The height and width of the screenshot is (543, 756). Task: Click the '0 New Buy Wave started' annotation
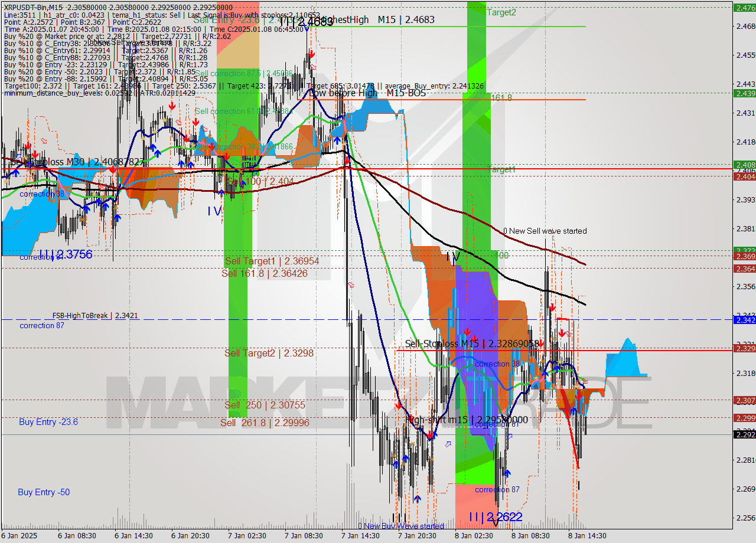(401, 526)
